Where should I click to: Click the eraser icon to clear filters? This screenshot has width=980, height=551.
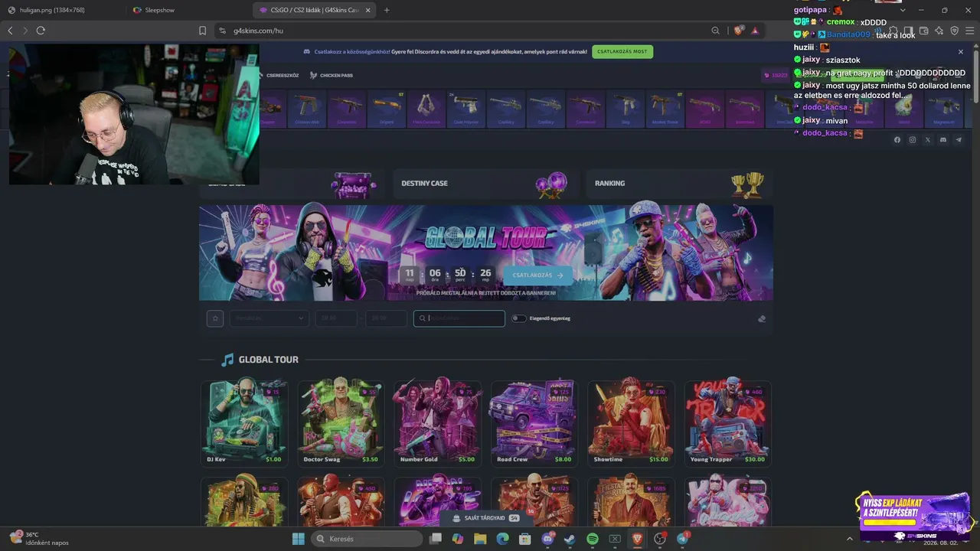(761, 319)
